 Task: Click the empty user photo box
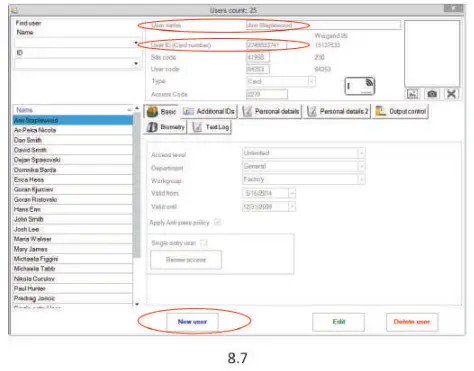pos(432,54)
